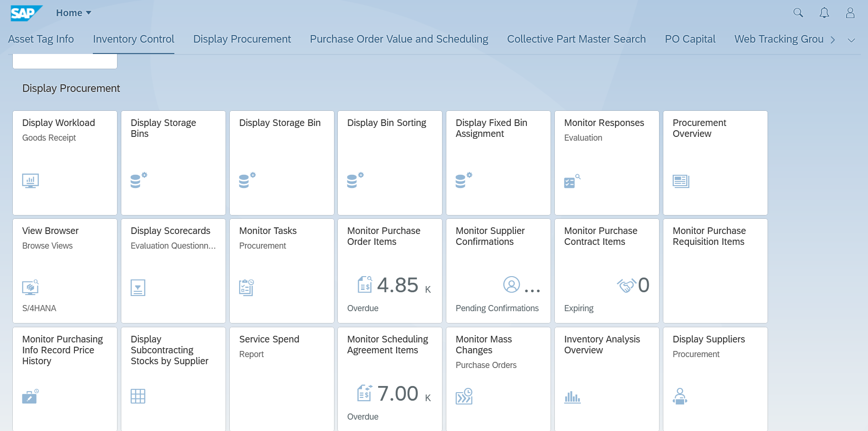Click the Monitor Tasks clipboard icon
868x431 pixels.
246,287
